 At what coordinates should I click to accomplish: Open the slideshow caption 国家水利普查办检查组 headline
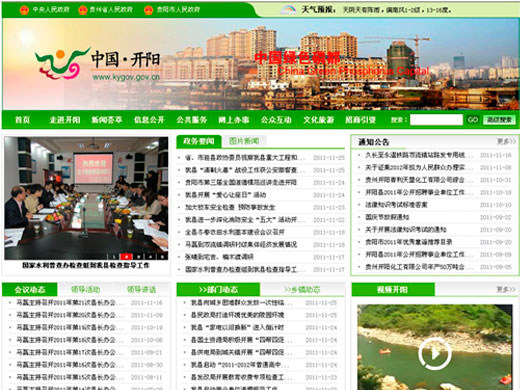[86, 266]
